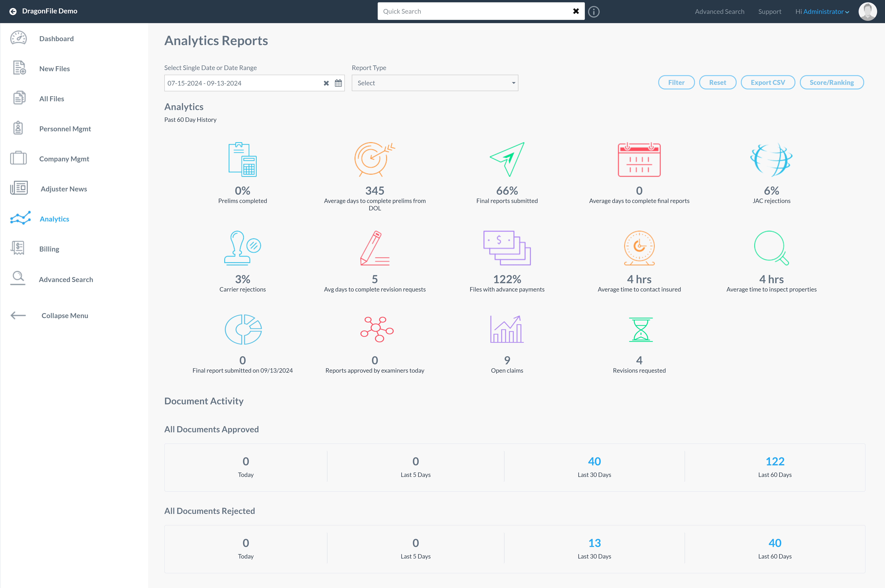Open the calendar date picker icon
The image size is (885, 588).
(x=338, y=83)
